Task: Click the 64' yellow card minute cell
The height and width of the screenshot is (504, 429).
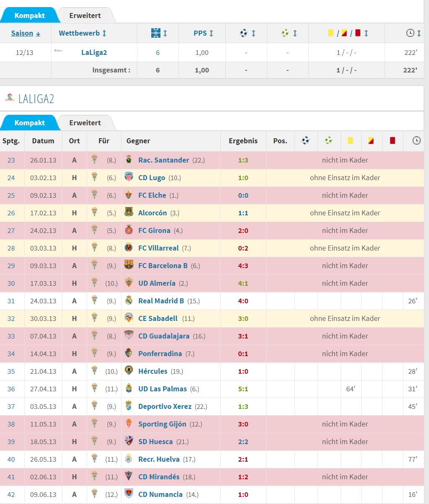Action: 351,389
